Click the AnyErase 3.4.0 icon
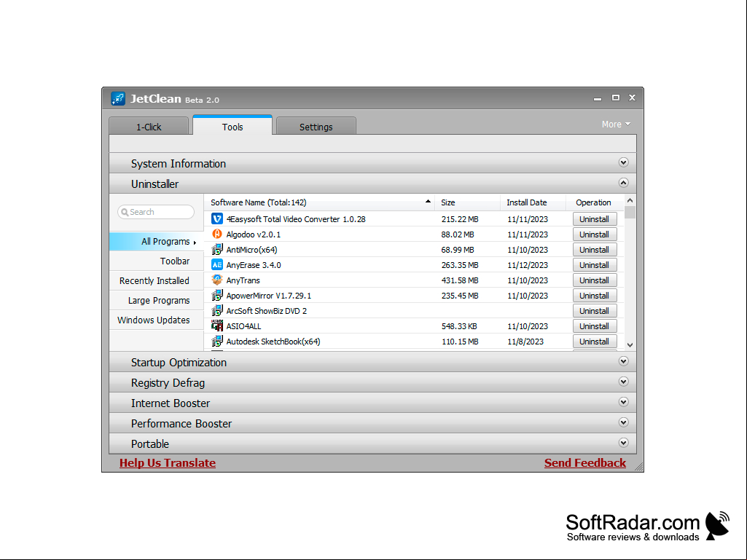Screen dimensions: 747x560 point(216,265)
